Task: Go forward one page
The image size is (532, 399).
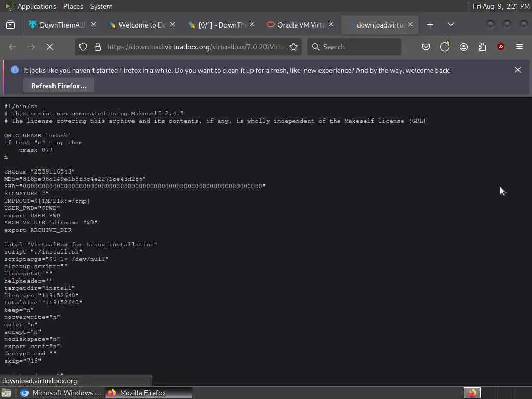Action: (31, 47)
